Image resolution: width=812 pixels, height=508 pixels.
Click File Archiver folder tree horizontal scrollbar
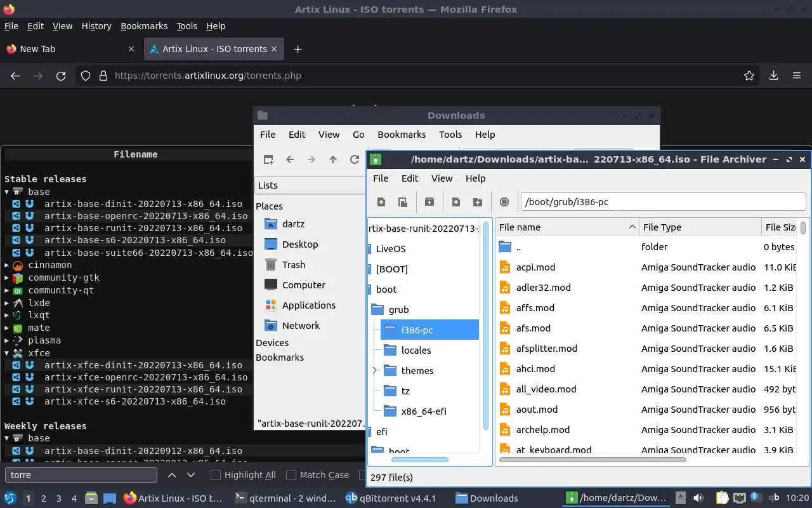pos(419,459)
